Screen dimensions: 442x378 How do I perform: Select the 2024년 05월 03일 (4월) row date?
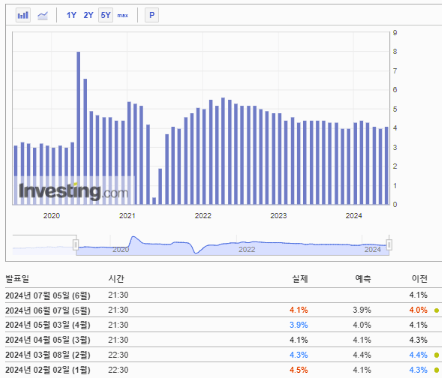click(48, 325)
